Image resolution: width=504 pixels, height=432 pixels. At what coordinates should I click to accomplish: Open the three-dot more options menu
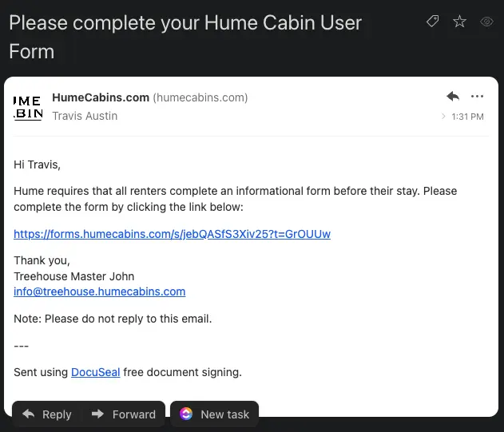[478, 97]
